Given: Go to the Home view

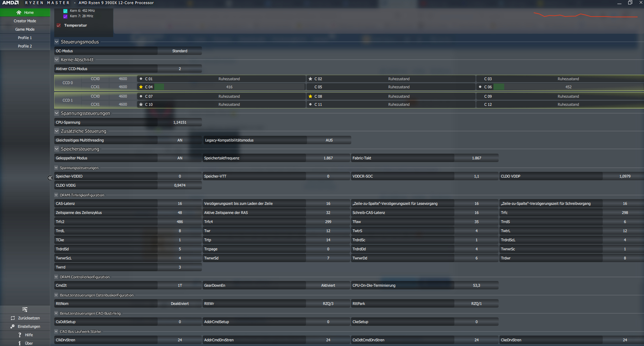Looking at the screenshot, I should tap(25, 12).
